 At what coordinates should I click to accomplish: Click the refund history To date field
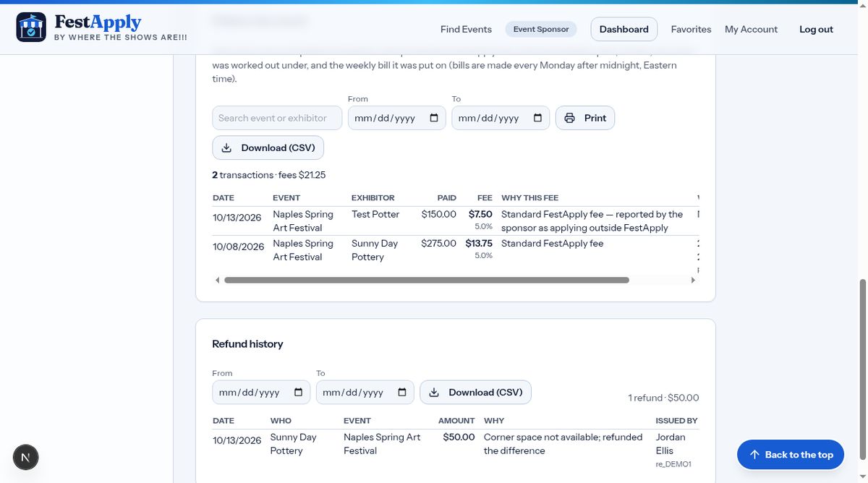point(365,393)
